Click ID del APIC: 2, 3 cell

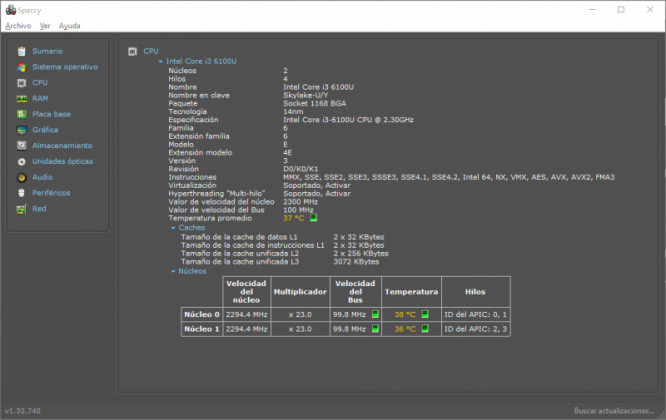[x=475, y=329]
